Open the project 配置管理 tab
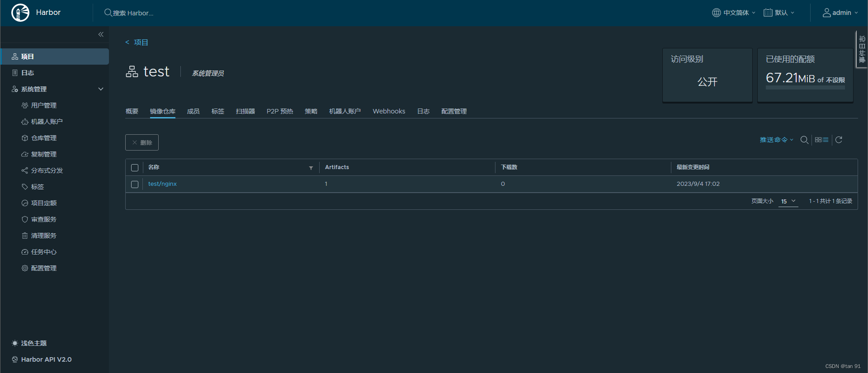This screenshot has height=373, width=868. [454, 111]
